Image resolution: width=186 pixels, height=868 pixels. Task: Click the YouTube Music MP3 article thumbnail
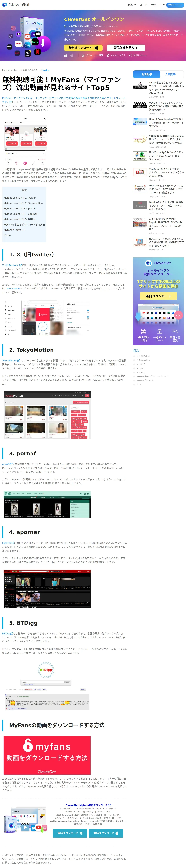pyautogui.click(x=140, y=139)
